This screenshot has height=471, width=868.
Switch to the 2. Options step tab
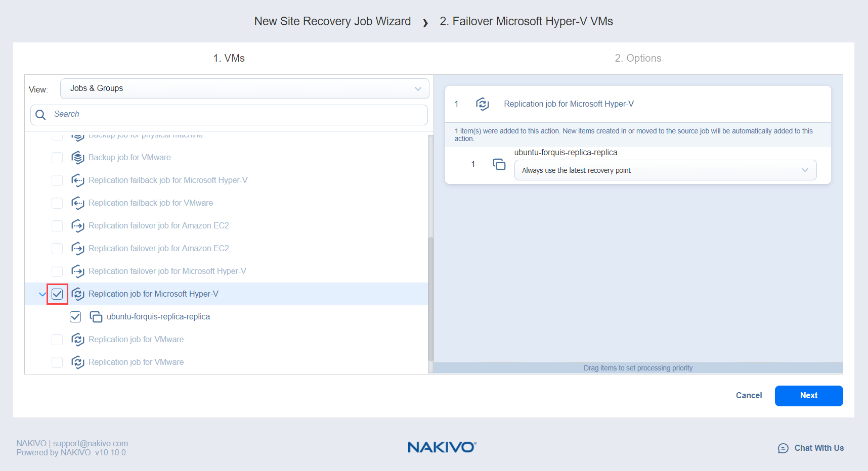[637, 58]
